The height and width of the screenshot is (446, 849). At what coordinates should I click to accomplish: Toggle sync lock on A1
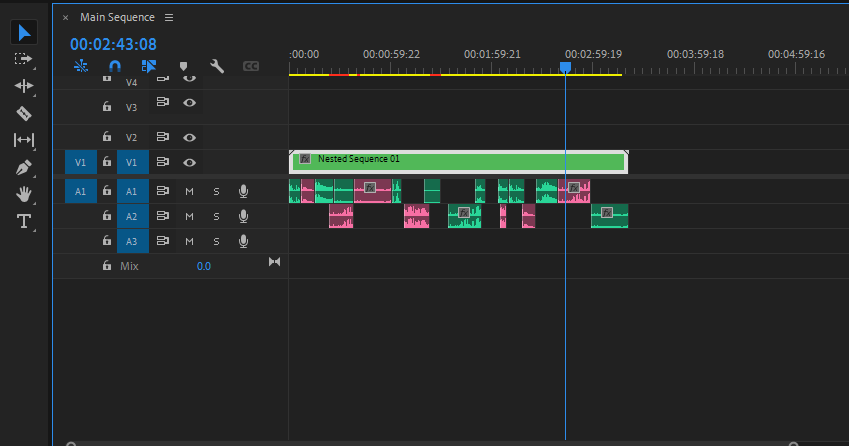(x=162, y=191)
